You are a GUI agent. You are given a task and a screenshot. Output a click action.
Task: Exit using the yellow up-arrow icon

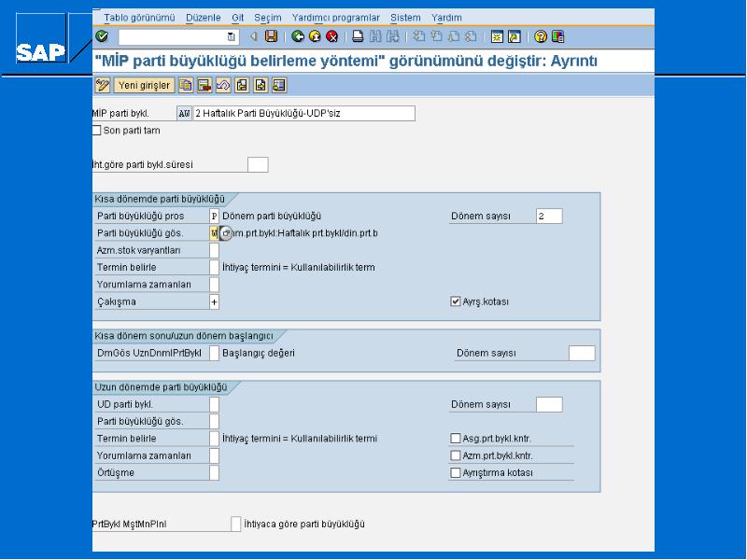[x=315, y=36]
